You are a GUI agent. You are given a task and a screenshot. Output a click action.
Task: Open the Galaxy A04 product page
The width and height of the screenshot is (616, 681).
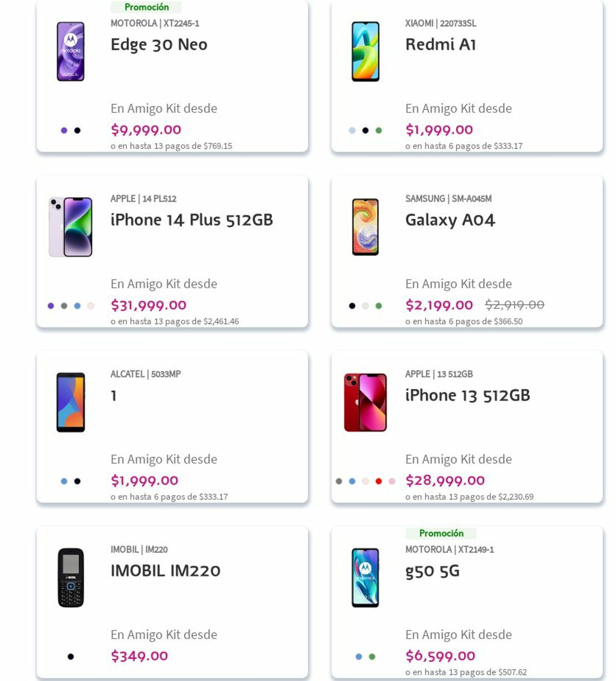tap(449, 221)
